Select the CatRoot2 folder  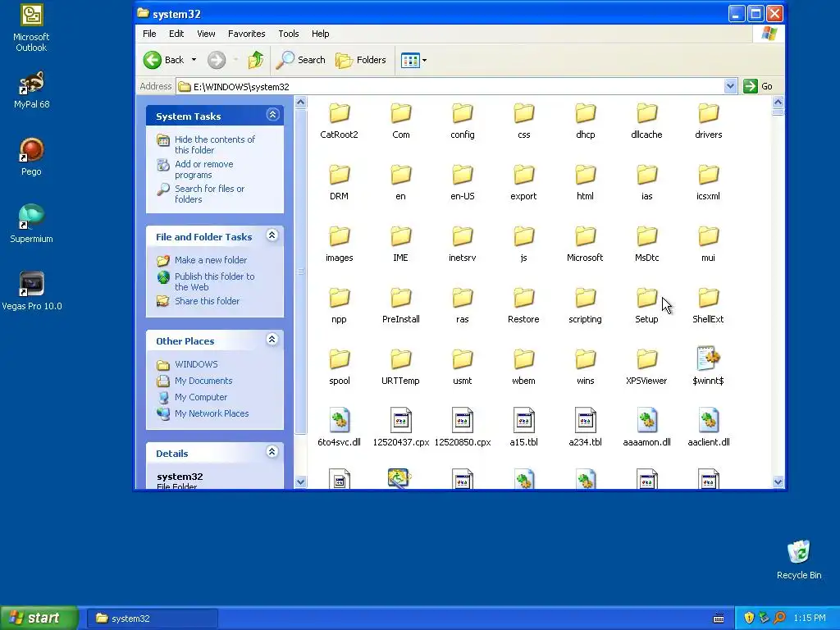(339, 121)
